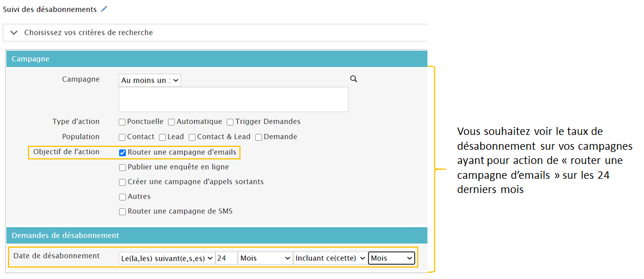Check the Ponctuelle checkbox

[x=123, y=122]
